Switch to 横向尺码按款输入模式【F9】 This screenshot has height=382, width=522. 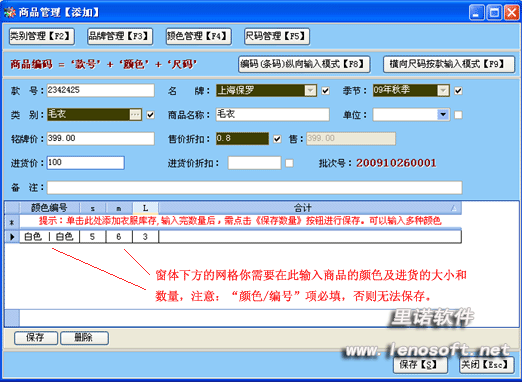(x=449, y=64)
